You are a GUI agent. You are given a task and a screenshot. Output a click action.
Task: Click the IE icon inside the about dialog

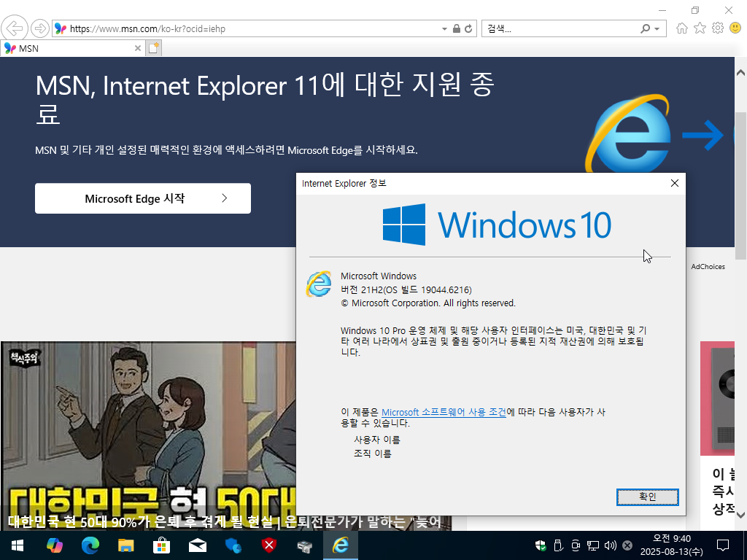pos(319,284)
